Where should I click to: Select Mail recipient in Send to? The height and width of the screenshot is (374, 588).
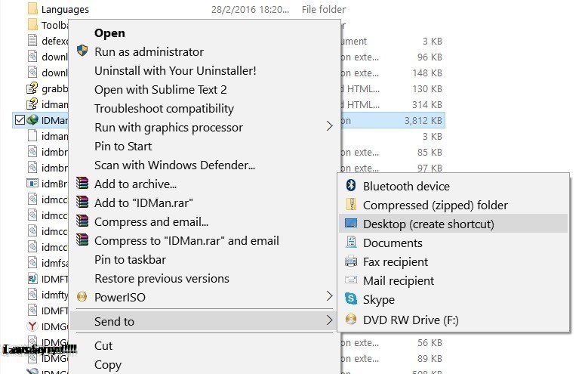point(398,280)
